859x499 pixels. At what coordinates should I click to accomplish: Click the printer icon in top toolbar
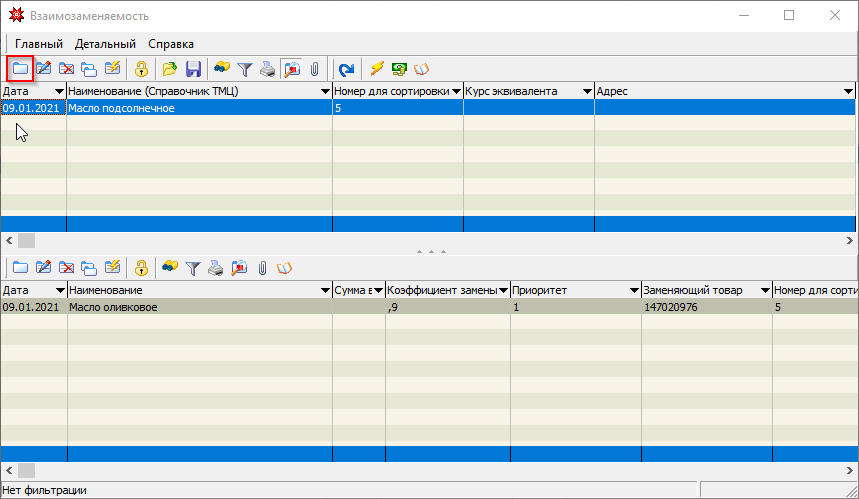[x=267, y=69]
